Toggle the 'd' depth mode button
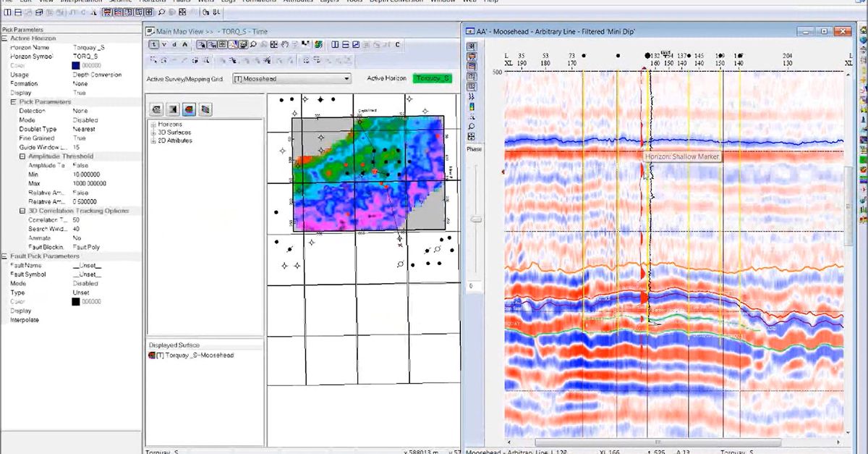This screenshot has height=454, width=868. [174, 45]
